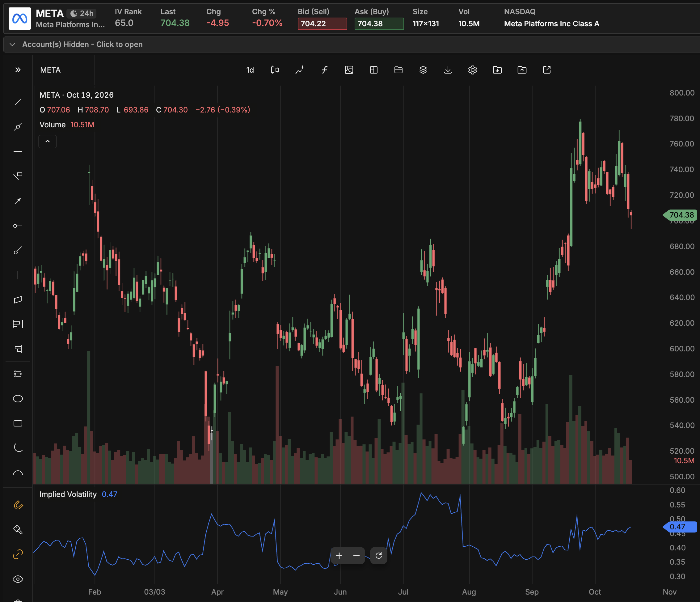The image size is (700, 602).
Task: Click the 0.47 implied volatility axis label
Action: coord(680,527)
